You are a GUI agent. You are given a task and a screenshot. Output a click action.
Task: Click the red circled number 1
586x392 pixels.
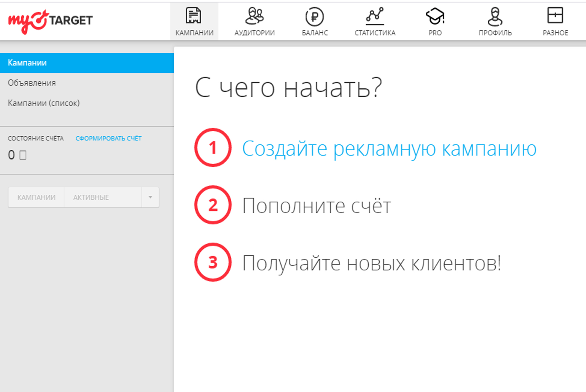[213, 147]
